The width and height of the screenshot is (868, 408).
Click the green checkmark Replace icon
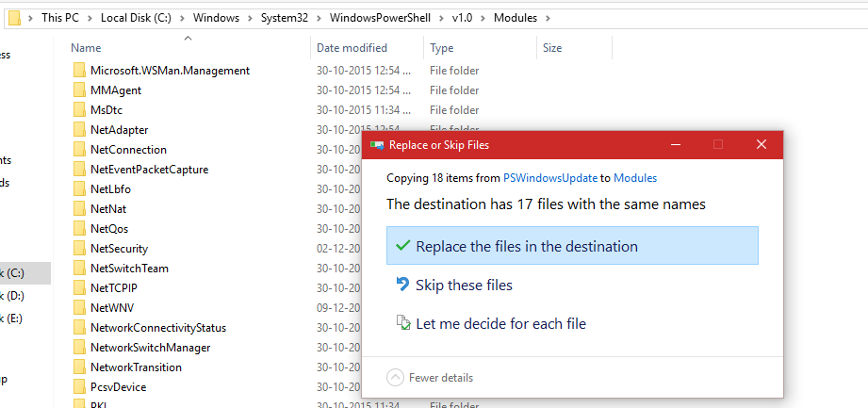[403, 246]
